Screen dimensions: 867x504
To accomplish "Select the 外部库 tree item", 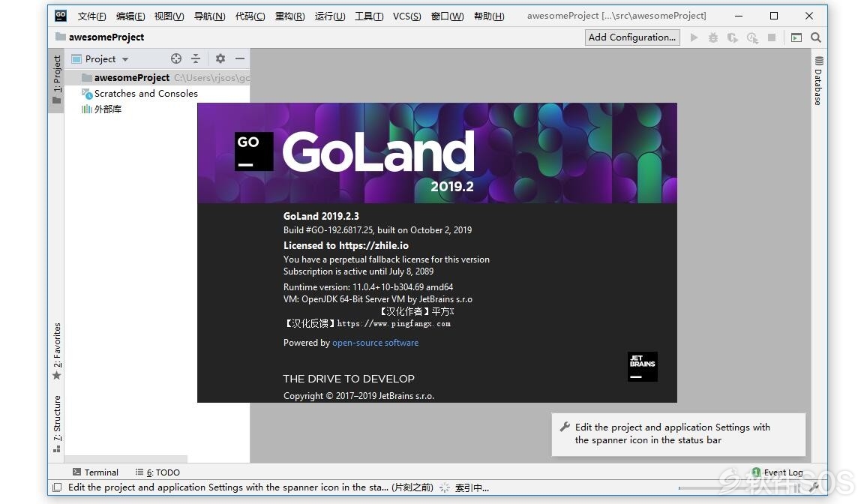I will click(x=102, y=109).
